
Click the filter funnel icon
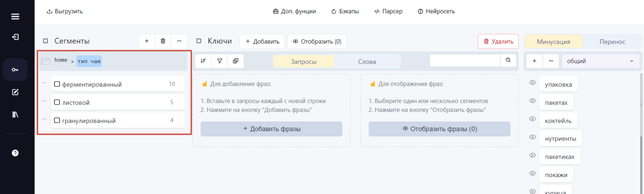(x=220, y=61)
